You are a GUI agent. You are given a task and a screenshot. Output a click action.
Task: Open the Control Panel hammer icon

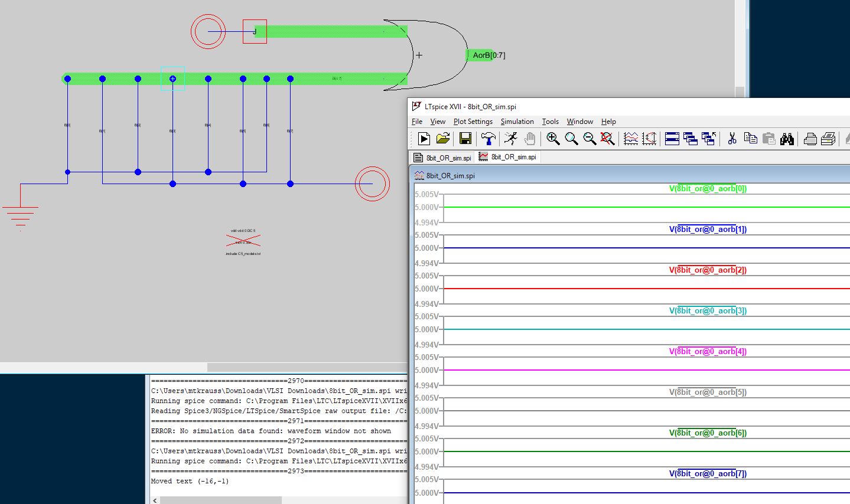[488, 138]
